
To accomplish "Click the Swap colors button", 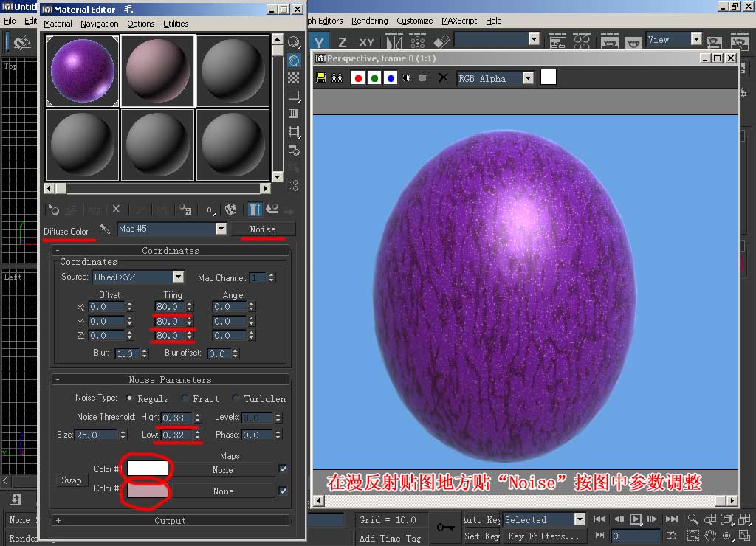I will click(72, 480).
